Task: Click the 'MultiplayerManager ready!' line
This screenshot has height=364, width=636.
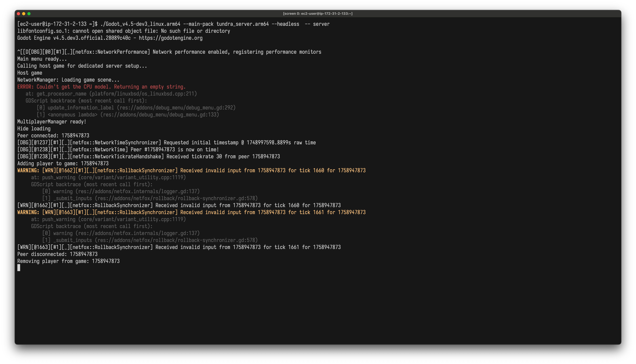Action: tap(52, 122)
